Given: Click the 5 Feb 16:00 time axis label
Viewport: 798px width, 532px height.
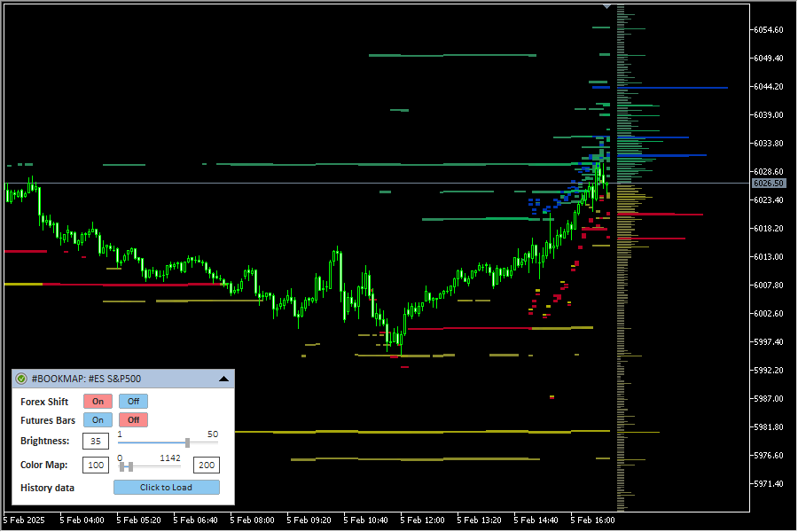Looking at the screenshot, I should [x=592, y=520].
